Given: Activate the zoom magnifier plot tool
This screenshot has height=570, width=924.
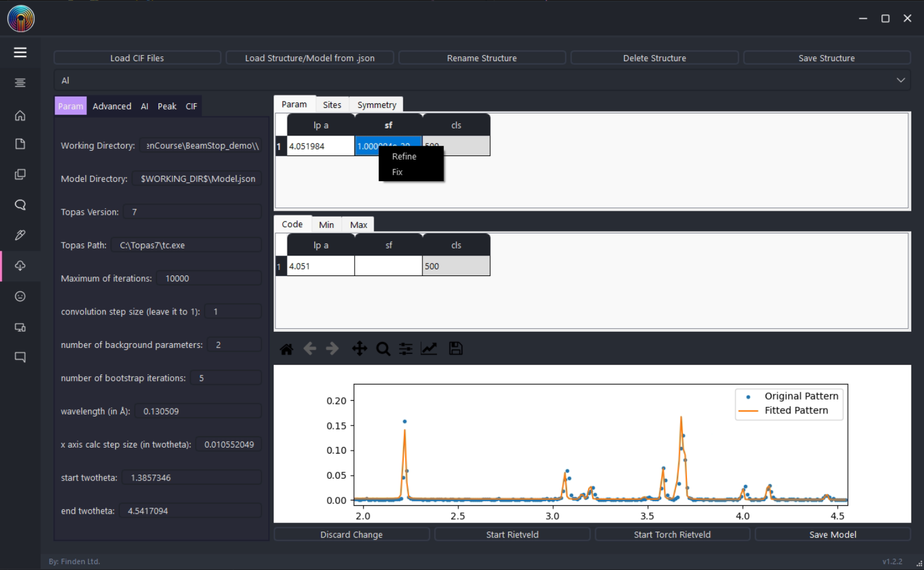Looking at the screenshot, I should tap(383, 349).
